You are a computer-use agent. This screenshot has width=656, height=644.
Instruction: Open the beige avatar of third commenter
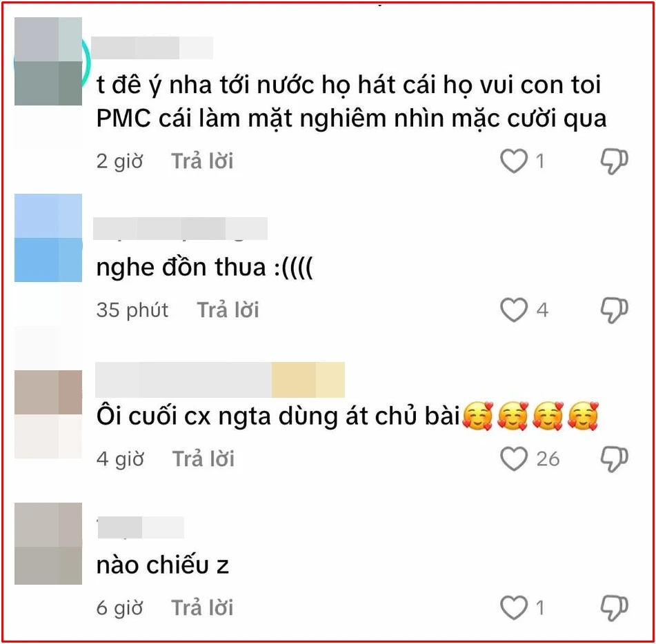[48, 414]
